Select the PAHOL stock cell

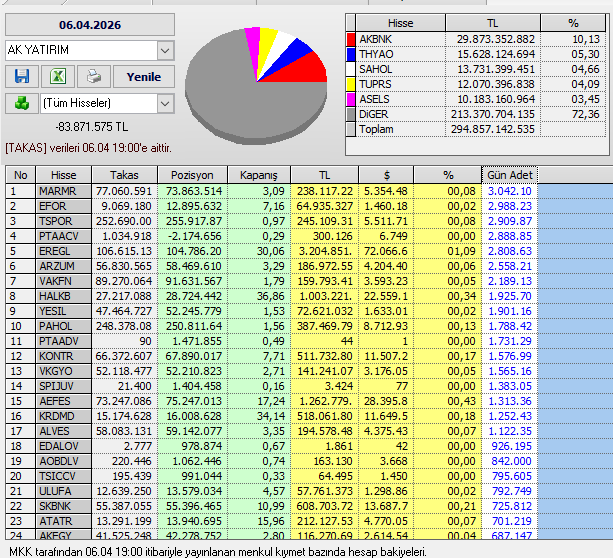64,326
